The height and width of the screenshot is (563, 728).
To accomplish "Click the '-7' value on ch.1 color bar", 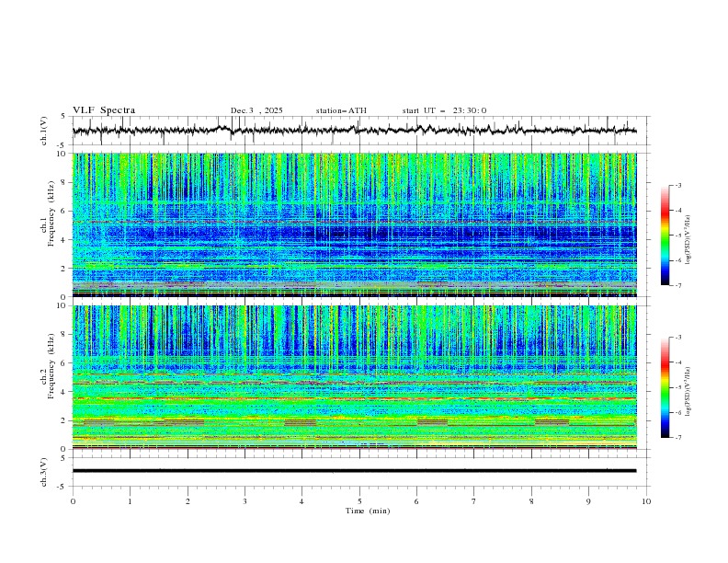I will tap(678, 285).
